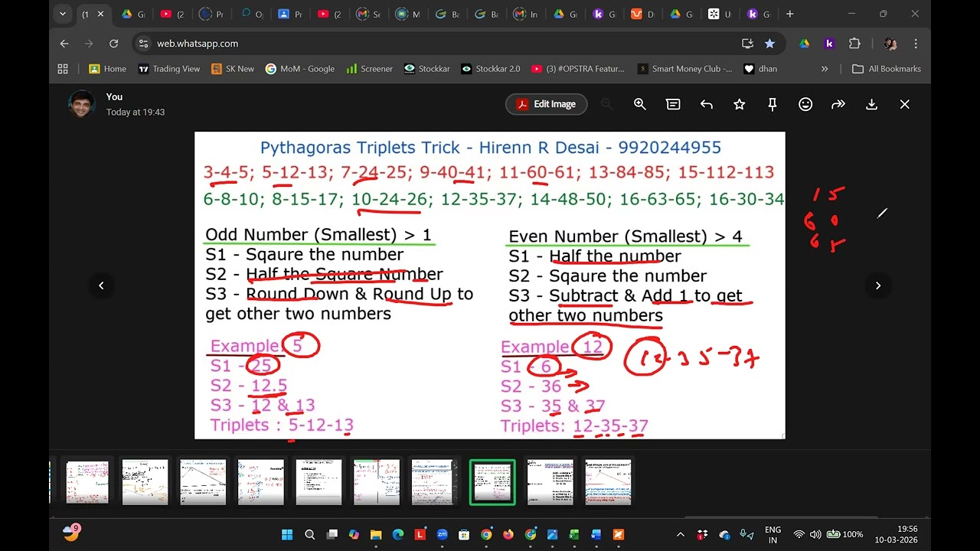The width and height of the screenshot is (980, 551).
Task: Click the sender name "You"
Action: click(114, 97)
